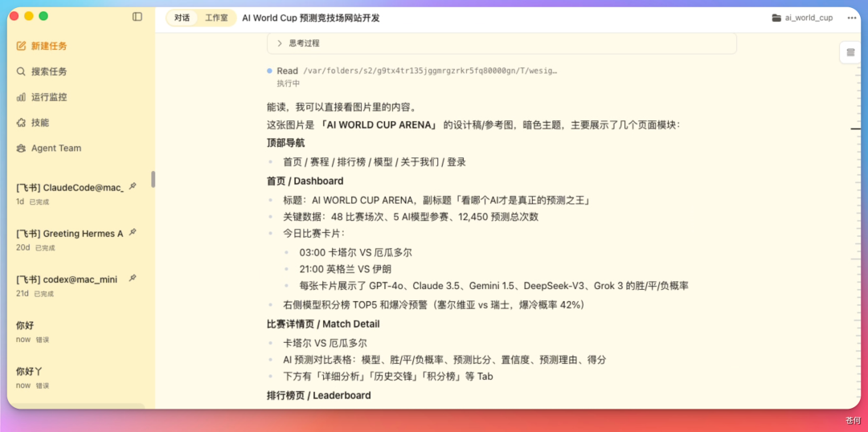
Task: Click the line listing GPT-4o, Claude 3.5
Action: (x=493, y=286)
